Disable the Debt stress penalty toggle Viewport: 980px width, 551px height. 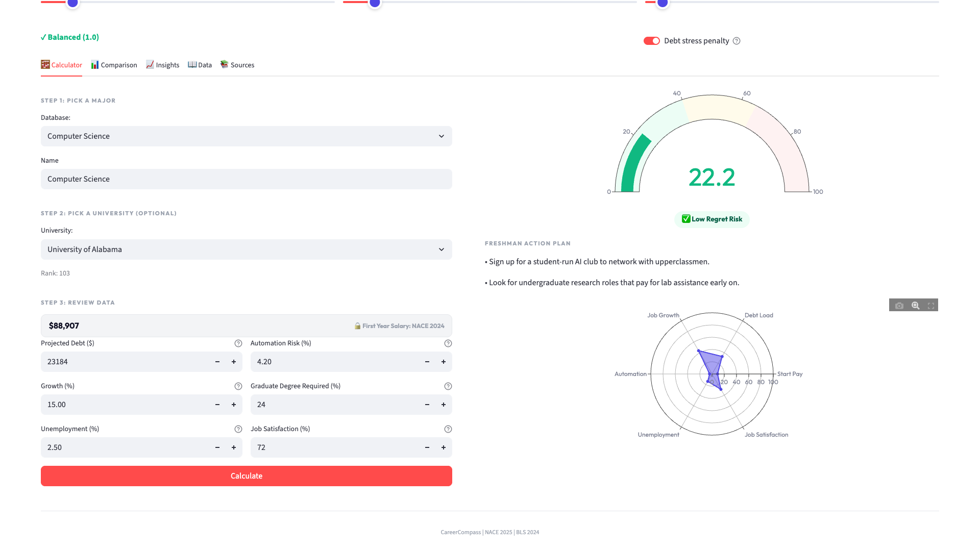click(651, 41)
